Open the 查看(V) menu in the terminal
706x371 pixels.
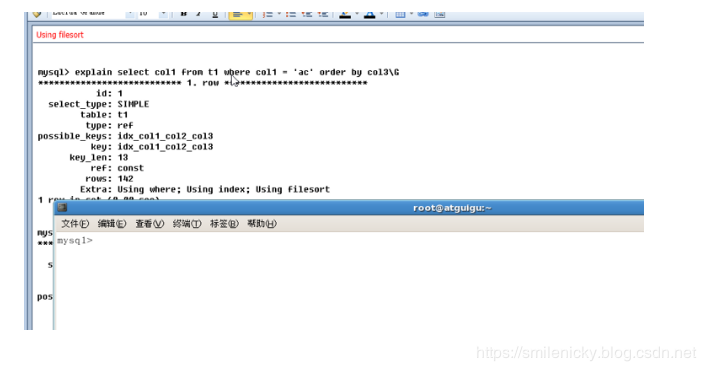pyautogui.click(x=149, y=224)
